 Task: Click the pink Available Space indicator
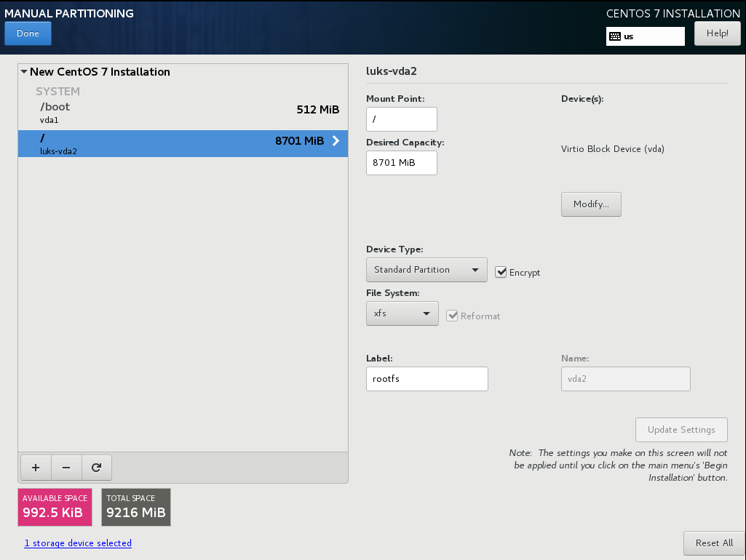(55, 507)
